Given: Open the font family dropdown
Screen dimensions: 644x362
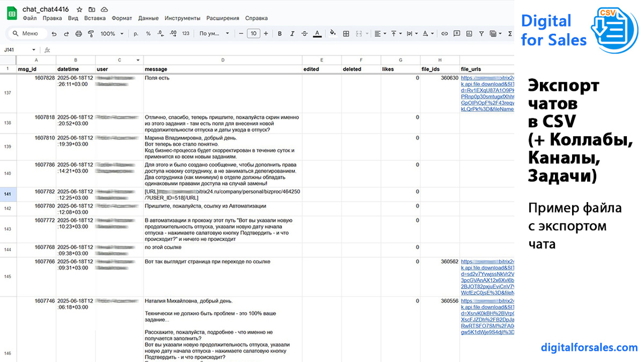Looking at the screenshot, I should point(212,33).
